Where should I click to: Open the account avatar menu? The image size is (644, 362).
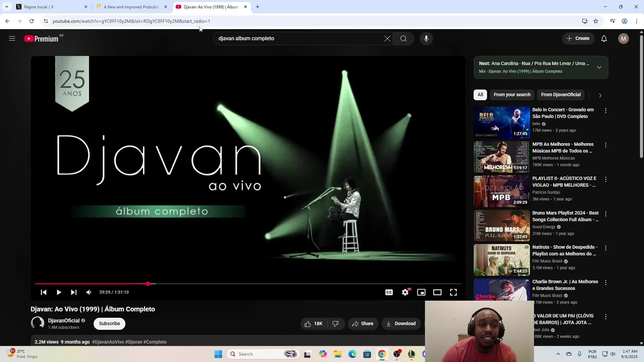(623, 38)
